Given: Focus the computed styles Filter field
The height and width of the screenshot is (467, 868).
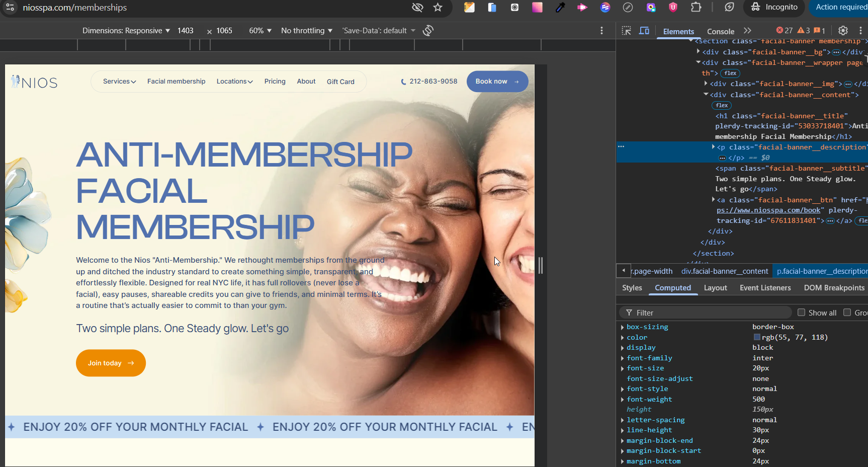Looking at the screenshot, I should pos(705,313).
